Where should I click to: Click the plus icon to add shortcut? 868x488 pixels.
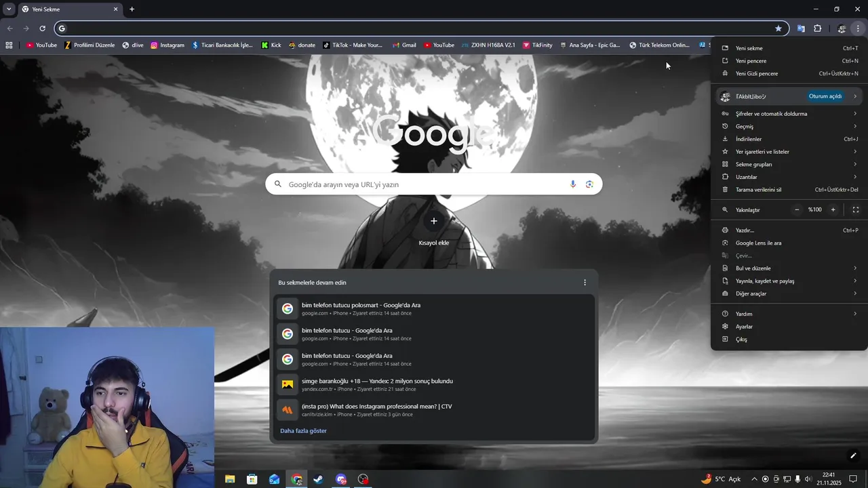point(434,221)
